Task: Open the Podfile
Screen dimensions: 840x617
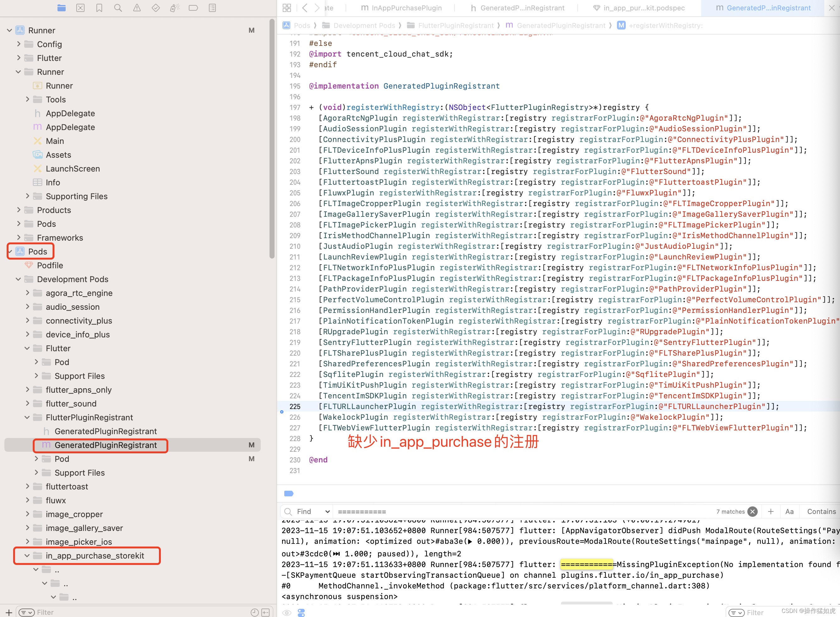Action: [x=50, y=265]
